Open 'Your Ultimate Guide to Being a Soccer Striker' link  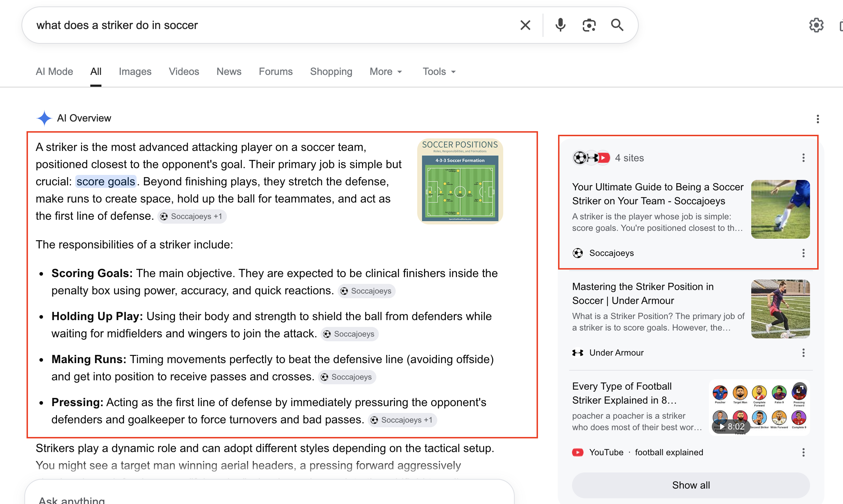click(x=658, y=194)
